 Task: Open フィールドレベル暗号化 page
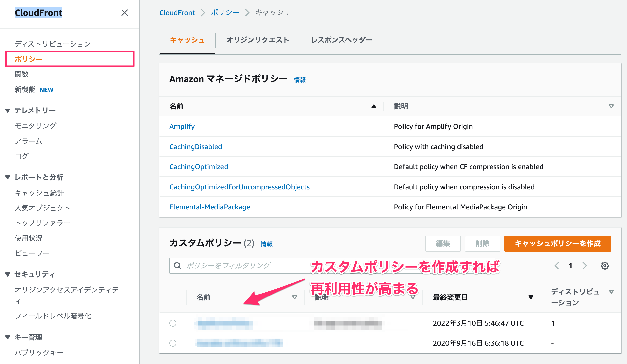pos(53,316)
